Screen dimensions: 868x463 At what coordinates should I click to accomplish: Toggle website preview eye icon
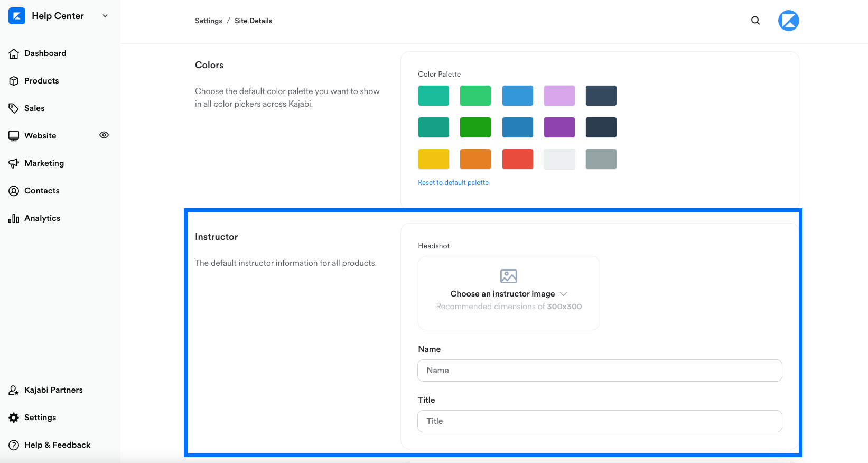[104, 135]
